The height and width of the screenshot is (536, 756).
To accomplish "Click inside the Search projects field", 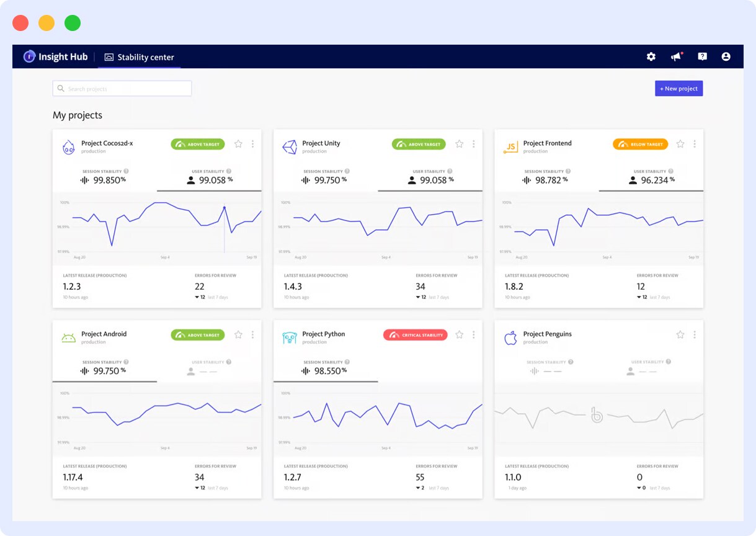I will coord(122,88).
